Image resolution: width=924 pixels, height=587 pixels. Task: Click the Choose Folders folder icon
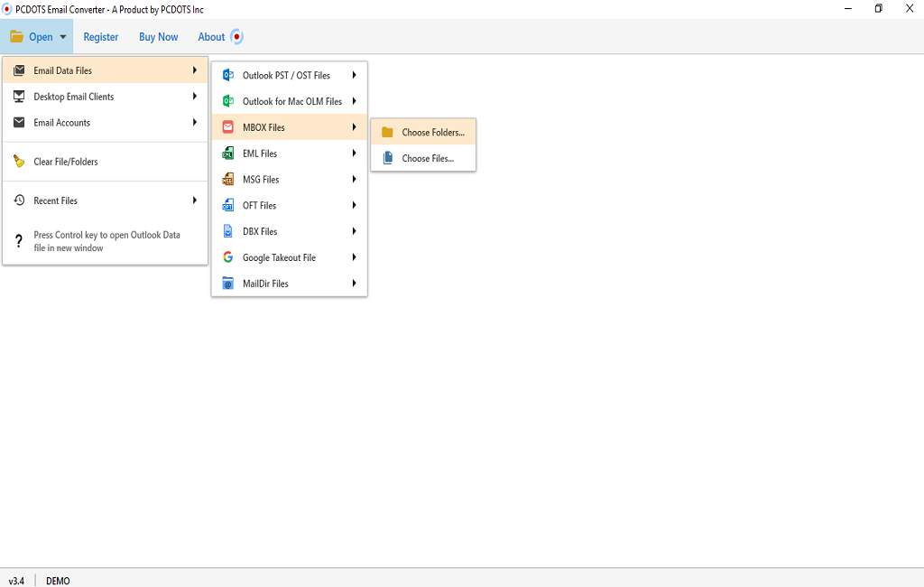click(387, 132)
